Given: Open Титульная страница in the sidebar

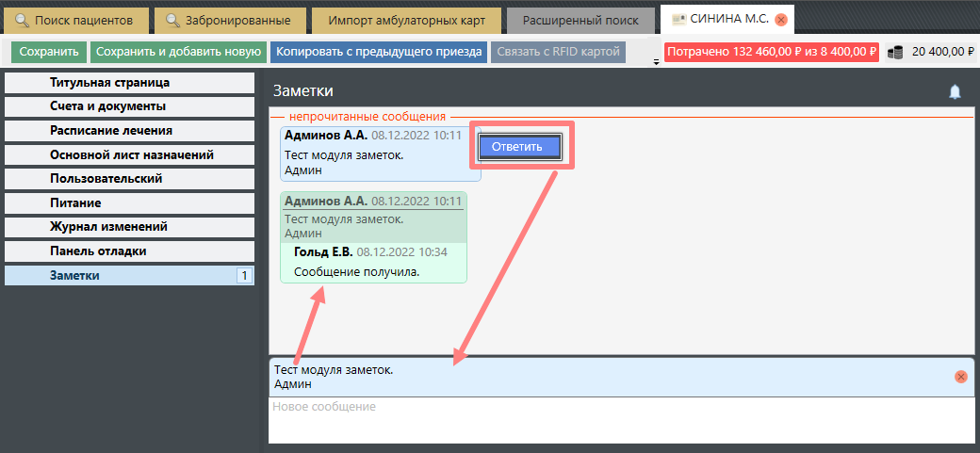Looking at the screenshot, I should click(x=129, y=83).
